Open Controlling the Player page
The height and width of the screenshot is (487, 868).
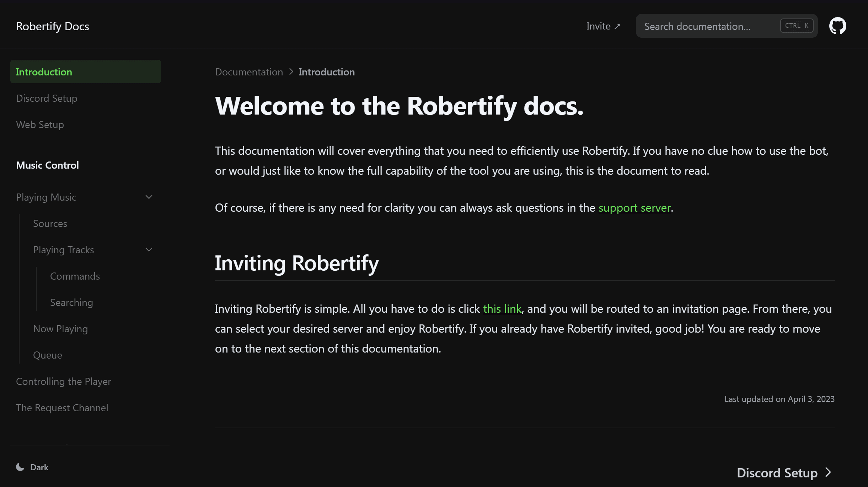point(64,382)
